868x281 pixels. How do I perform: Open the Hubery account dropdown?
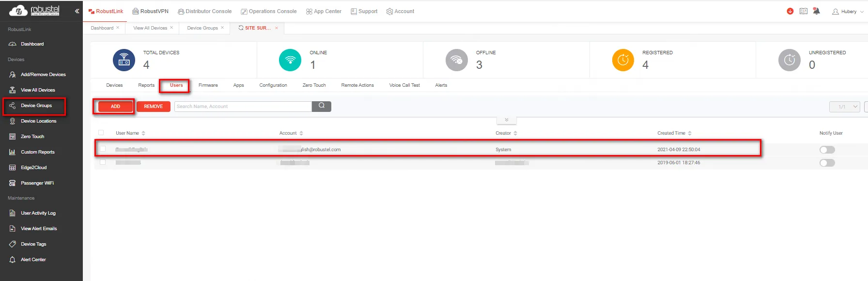pos(848,12)
